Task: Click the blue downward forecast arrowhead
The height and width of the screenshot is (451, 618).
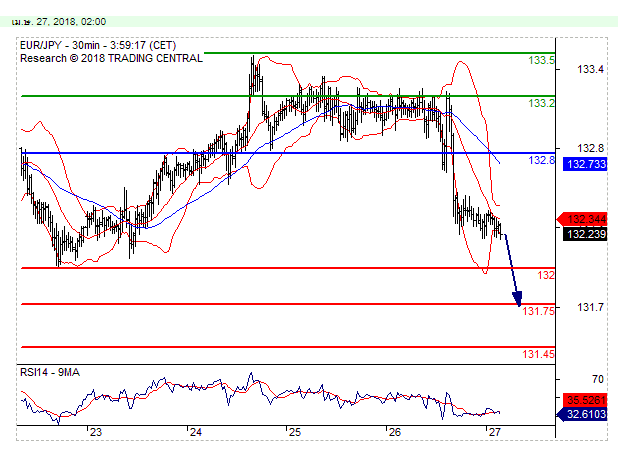Action: click(x=517, y=299)
